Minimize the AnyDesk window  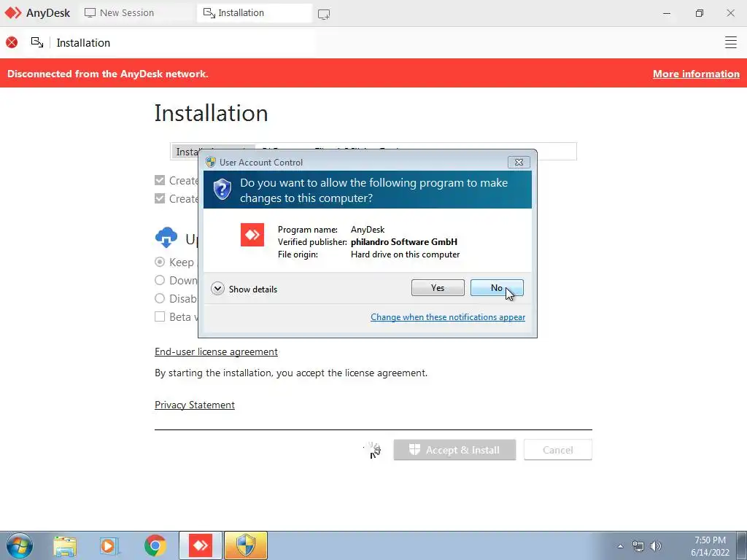pos(667,13)
